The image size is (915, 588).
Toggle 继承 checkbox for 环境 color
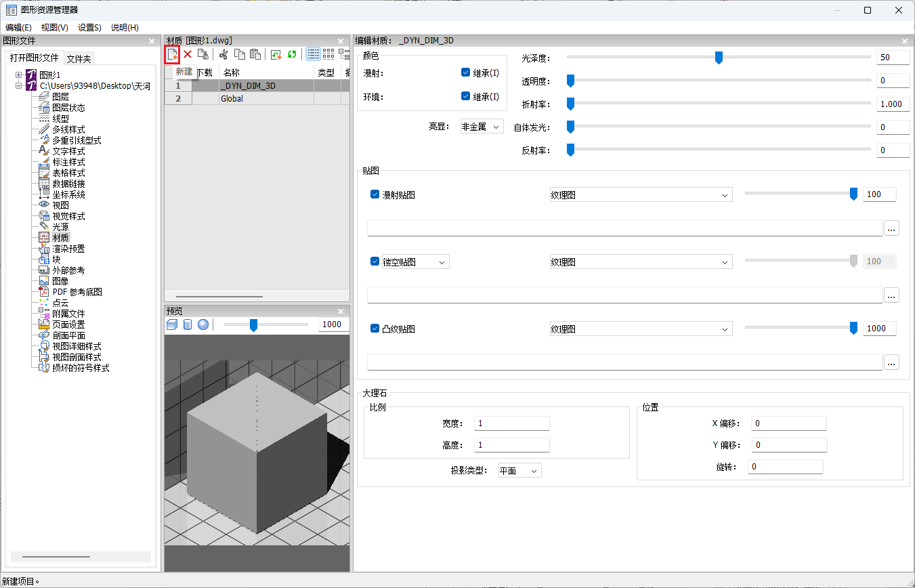coord(465,96)
